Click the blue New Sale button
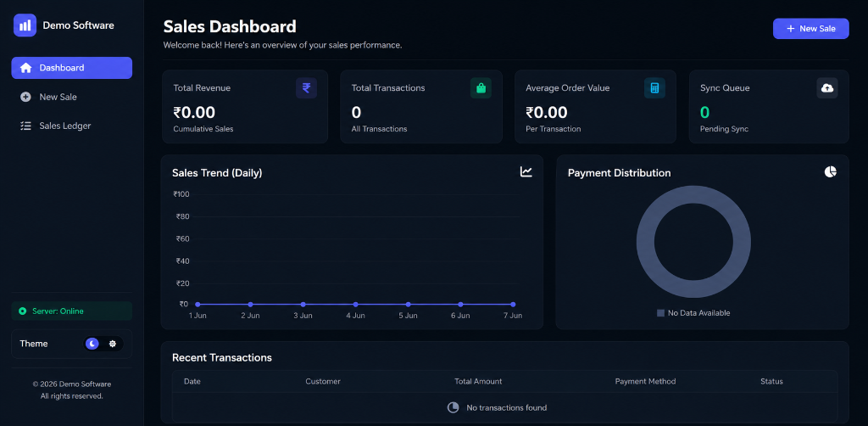The width and height of the screenshot is (868, 426). tap(811, 28)
